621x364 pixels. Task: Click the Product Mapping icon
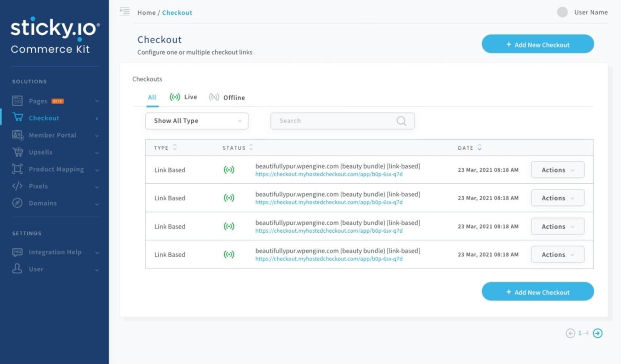point(18,169)
